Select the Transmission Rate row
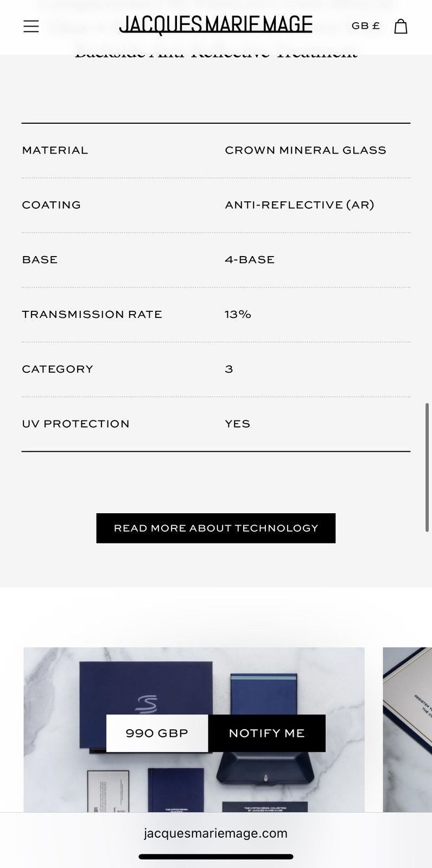 [216, 315]
